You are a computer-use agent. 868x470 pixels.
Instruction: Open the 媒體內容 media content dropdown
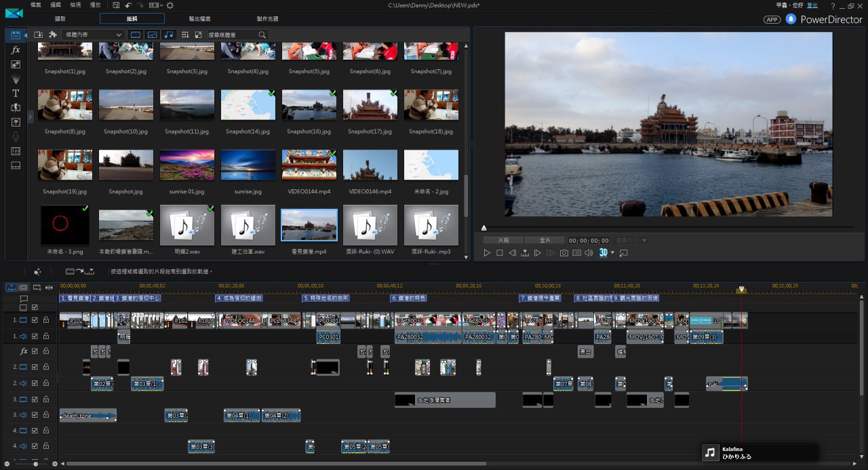[x=92, y=35]
